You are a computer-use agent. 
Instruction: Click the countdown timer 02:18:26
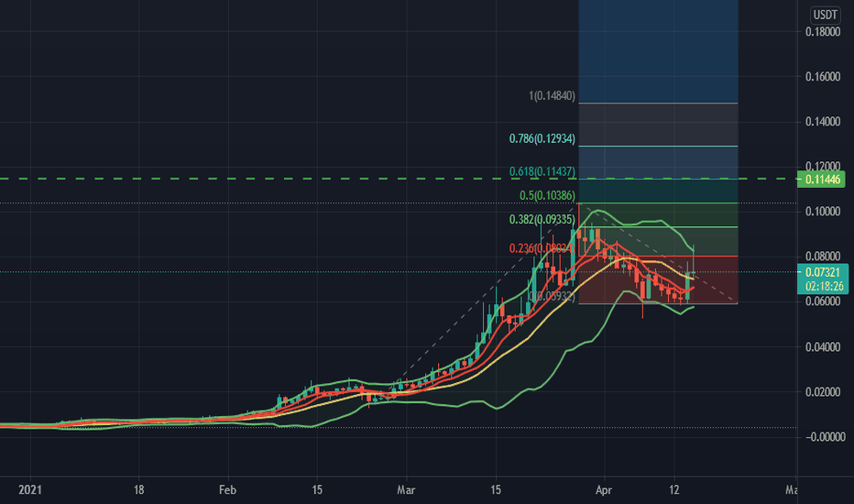(x=823, y=286)
